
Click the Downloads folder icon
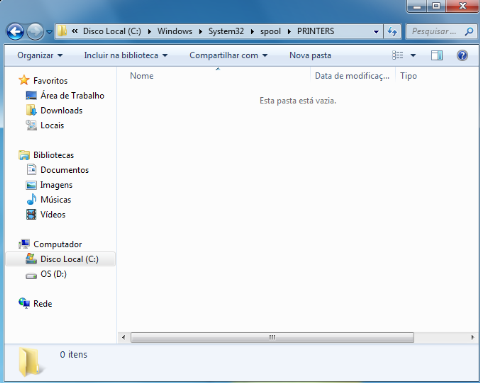tap(31, 110)
